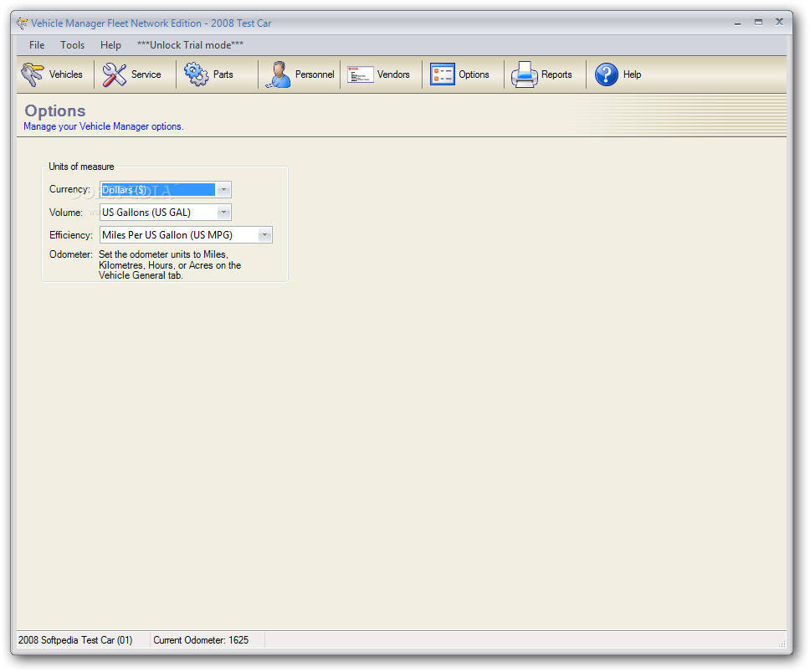Screen dimensions: 810x672
Task: Open the Vehicles section keys icon
Action: coord(33,74)
